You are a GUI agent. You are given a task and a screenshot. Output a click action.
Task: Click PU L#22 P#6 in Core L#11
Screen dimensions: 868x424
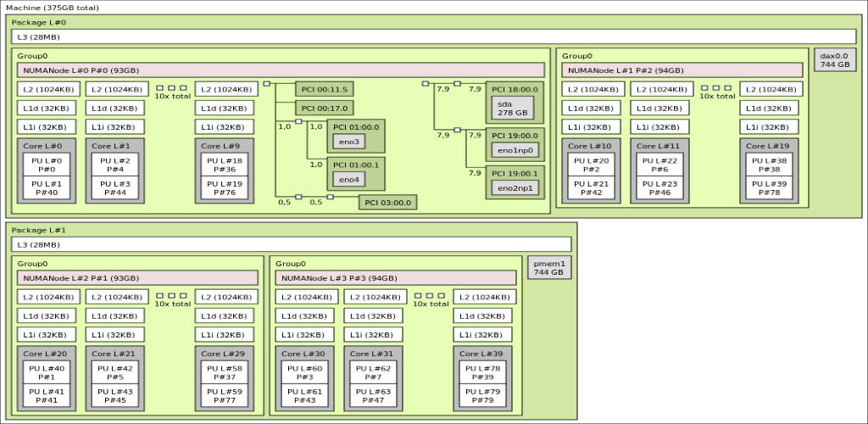(659, 165)
